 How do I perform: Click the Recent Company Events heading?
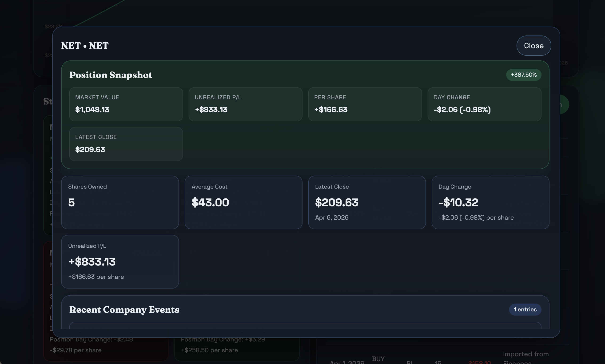click(x=124, y=309)
